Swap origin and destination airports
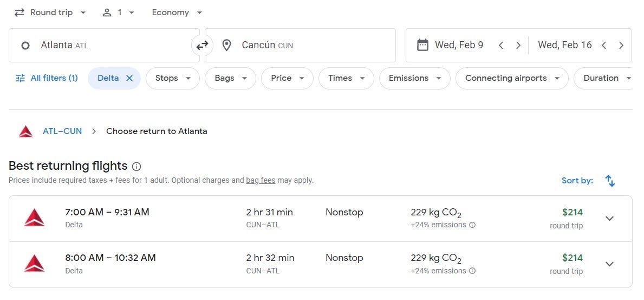This screenshot has width=644, height=300. click(x=202, y=46)
